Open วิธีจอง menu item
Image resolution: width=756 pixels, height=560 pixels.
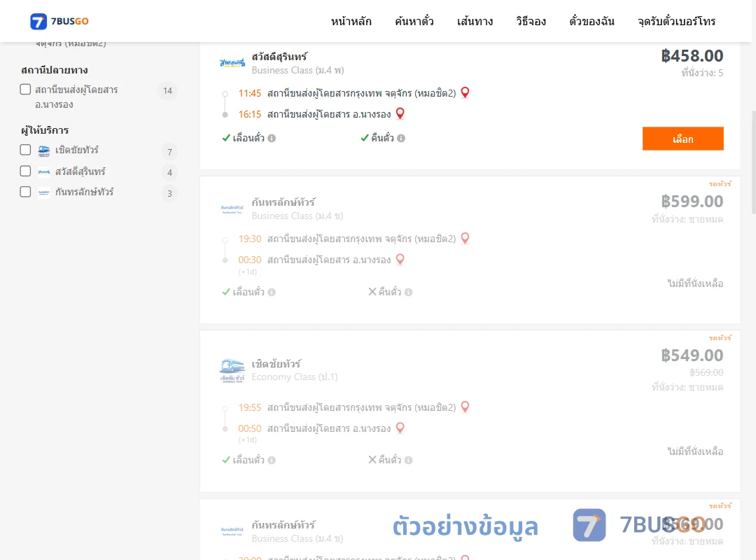pyautogui.click(x=531, y=21)
